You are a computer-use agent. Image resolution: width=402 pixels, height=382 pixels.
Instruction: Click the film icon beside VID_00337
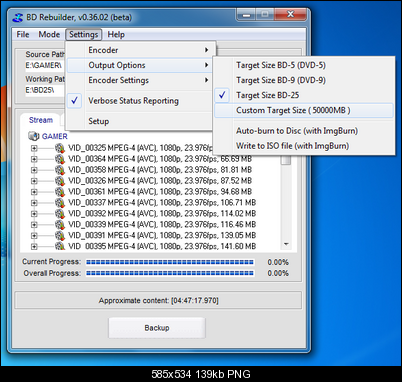[60, 202]
